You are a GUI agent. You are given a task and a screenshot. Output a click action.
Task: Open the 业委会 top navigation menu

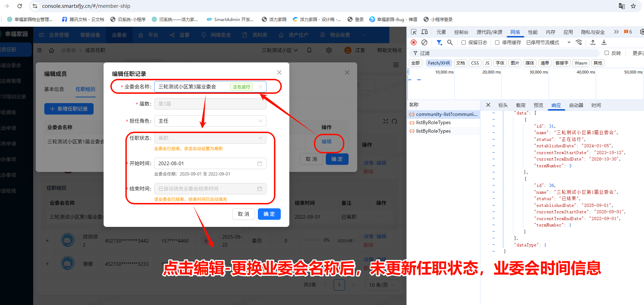[119, 35]
